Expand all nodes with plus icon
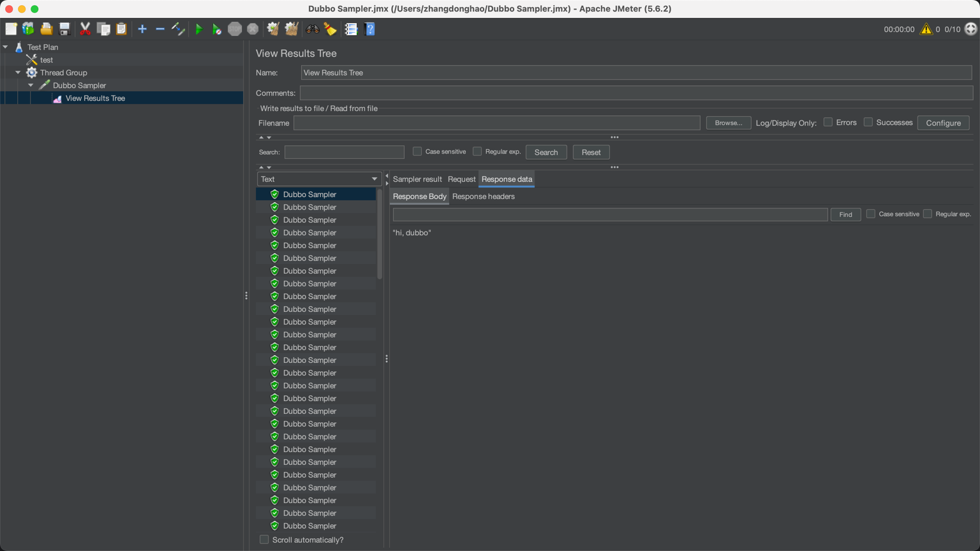980x551 pixels. point(142,29)
